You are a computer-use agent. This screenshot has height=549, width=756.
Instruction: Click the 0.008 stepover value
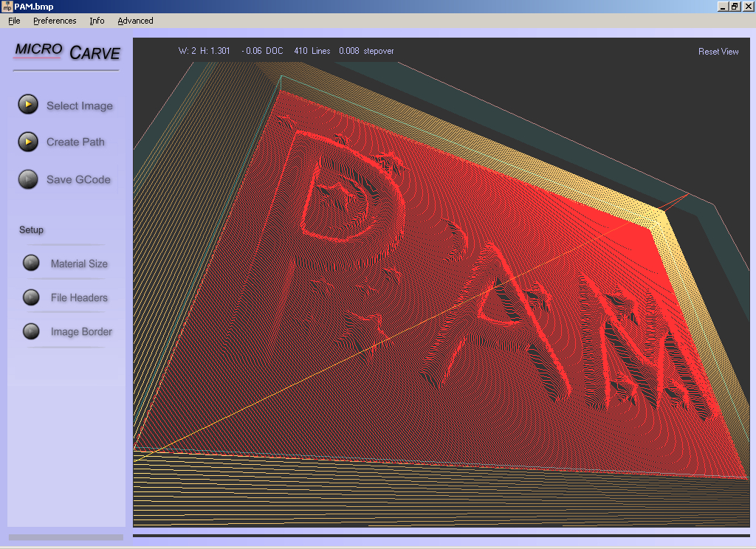pyautogui.click(x=366, y=51)
